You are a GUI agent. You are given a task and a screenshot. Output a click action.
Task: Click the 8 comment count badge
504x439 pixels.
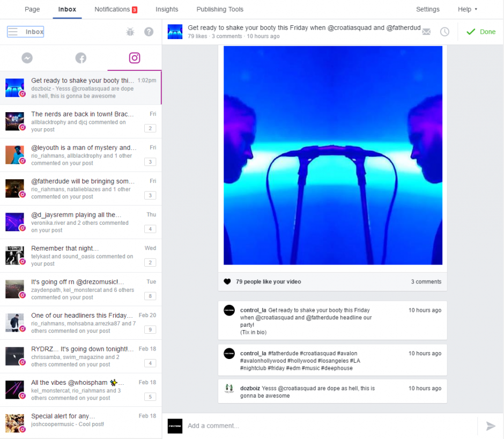150,296
